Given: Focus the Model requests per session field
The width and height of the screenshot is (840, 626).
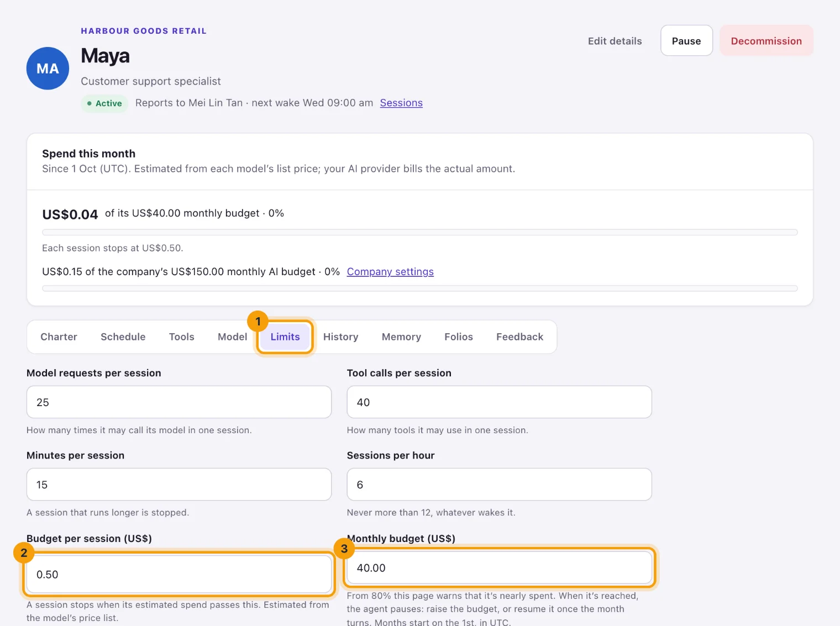Looking at the screenshot, I should point(179,402).
